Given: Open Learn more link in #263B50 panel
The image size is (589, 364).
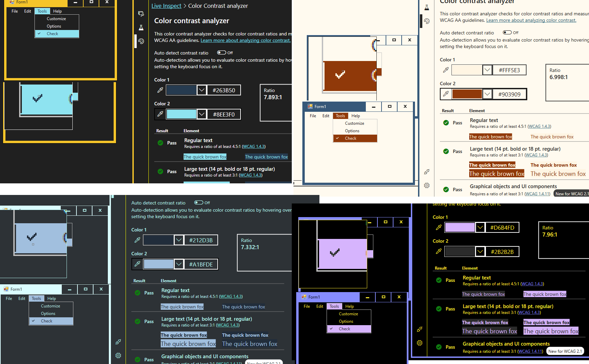Looking at the screenshot, I should (x=246, y=40).
